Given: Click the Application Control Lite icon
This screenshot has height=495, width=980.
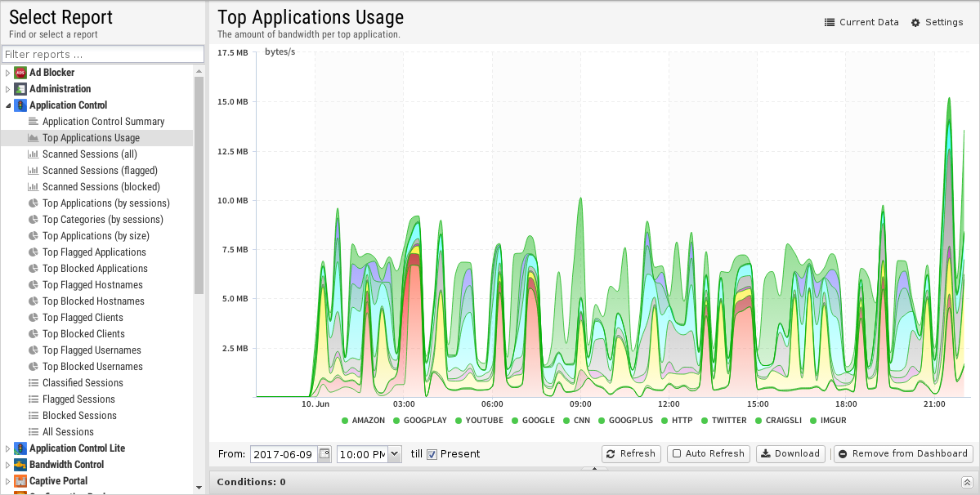Looking at the screenshot, I should [x=20, y=448].
